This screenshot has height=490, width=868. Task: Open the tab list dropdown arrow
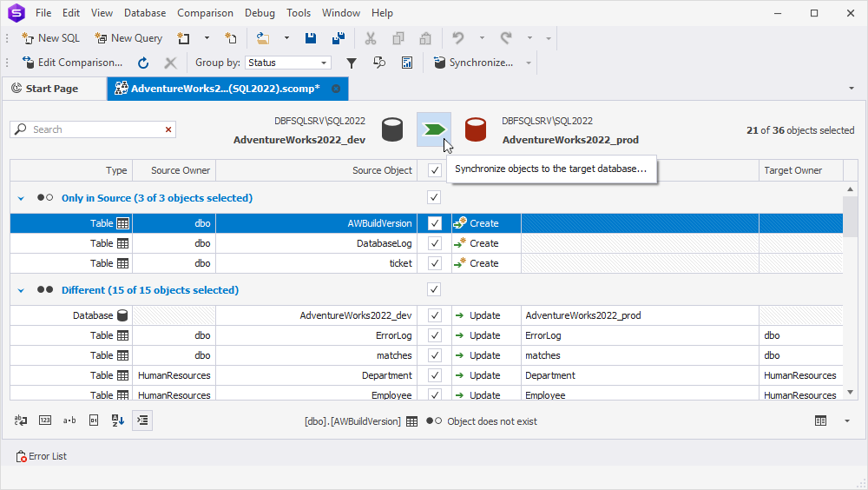click(x=852, y=88)
